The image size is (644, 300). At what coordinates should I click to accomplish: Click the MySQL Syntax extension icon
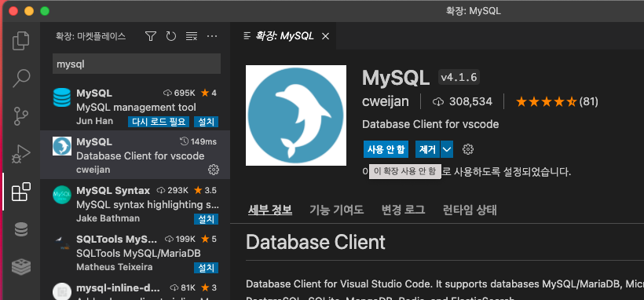[62, 195]
